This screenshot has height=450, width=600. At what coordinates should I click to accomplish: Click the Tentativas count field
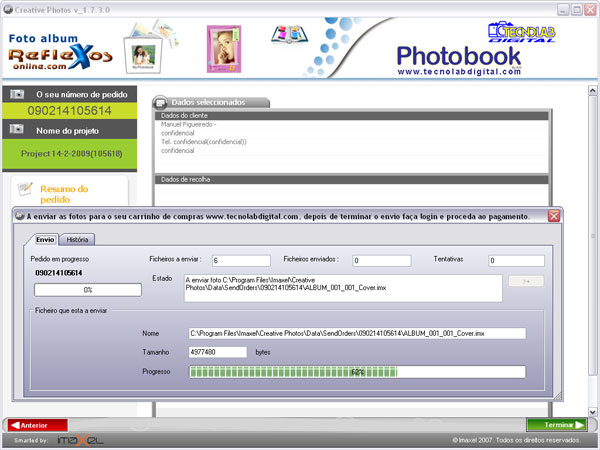click(x=516, y=260)
